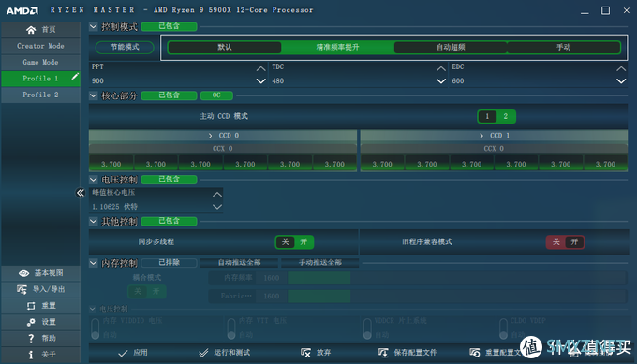Viewport: 637px width, 364px height.
Task: Decrease EDC value with down arrow
Action: pos(621,81)
